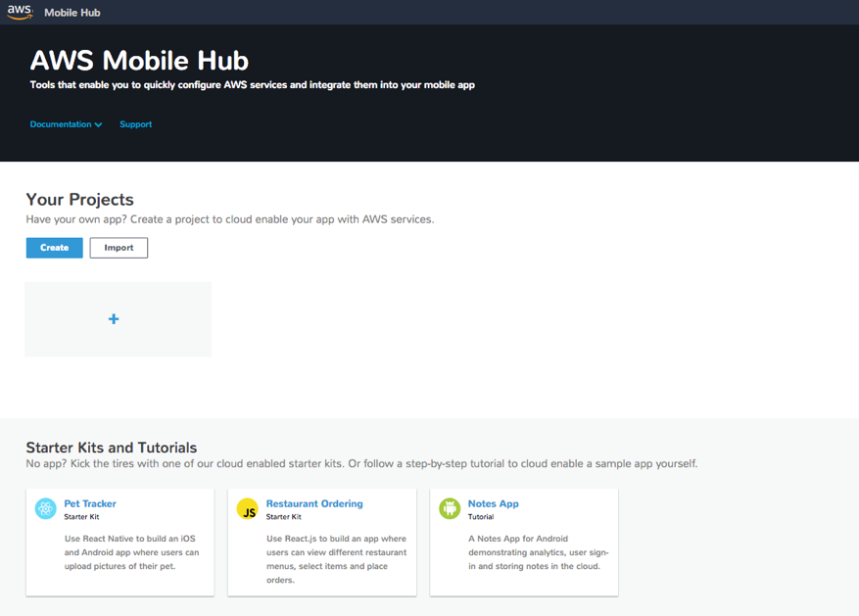Open the Support link
The image size is (859, 616).
[136, 124]
